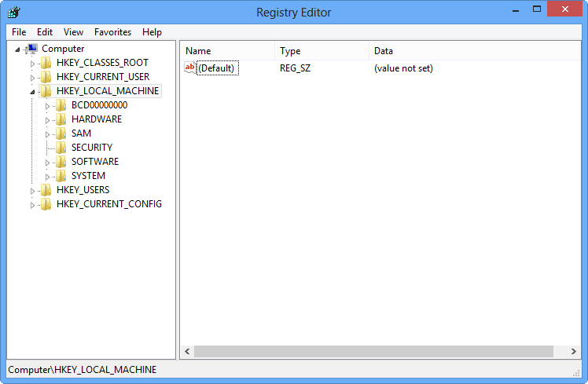Screen dimensions: 588x384
Task: Click the HARDWARE folder icon
Action: click(61, 119)
